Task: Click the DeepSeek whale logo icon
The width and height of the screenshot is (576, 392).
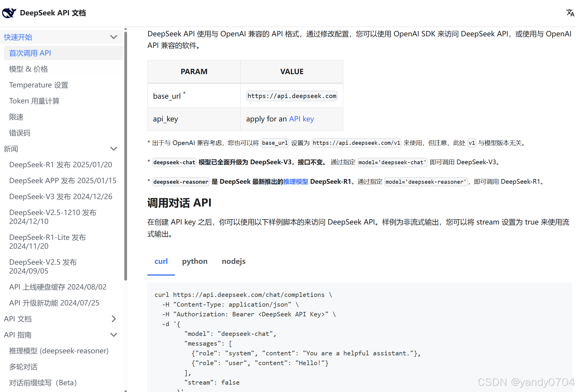Action: (x=9, y=13)
